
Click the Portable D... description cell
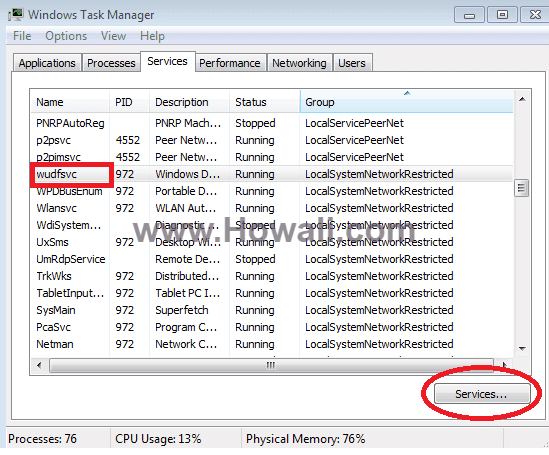[186, 191]
